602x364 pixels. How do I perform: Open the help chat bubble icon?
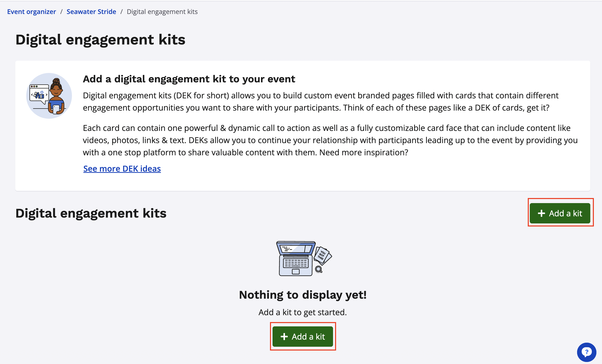[x=586, y=352]
